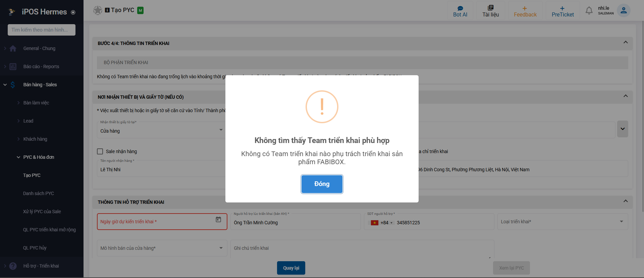Open Mô hình bán của cửa hàng dropdown
This screenshot has width=644, height=278.
[x=162, y=248]
